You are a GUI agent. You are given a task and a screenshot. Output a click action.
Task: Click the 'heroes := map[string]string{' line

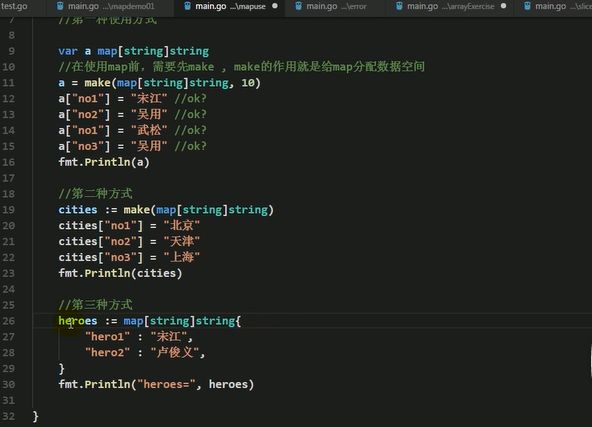click(150, 321)
